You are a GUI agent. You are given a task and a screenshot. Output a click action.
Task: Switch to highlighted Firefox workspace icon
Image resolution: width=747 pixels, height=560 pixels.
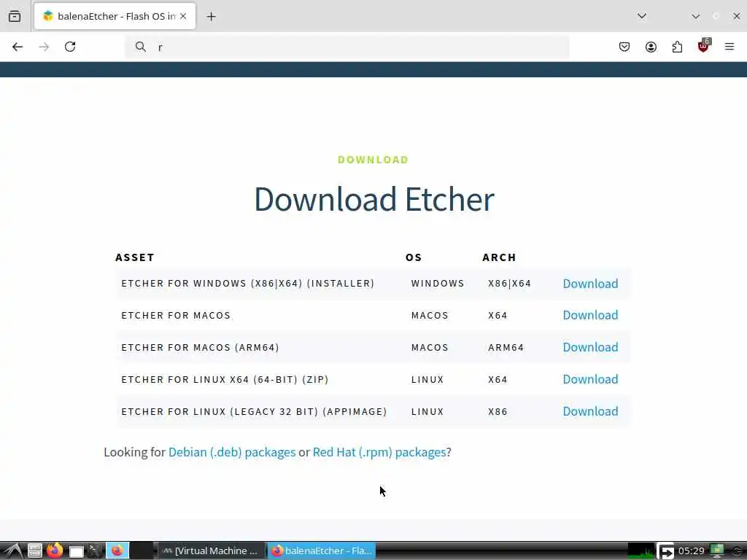(x=117, y=551)
